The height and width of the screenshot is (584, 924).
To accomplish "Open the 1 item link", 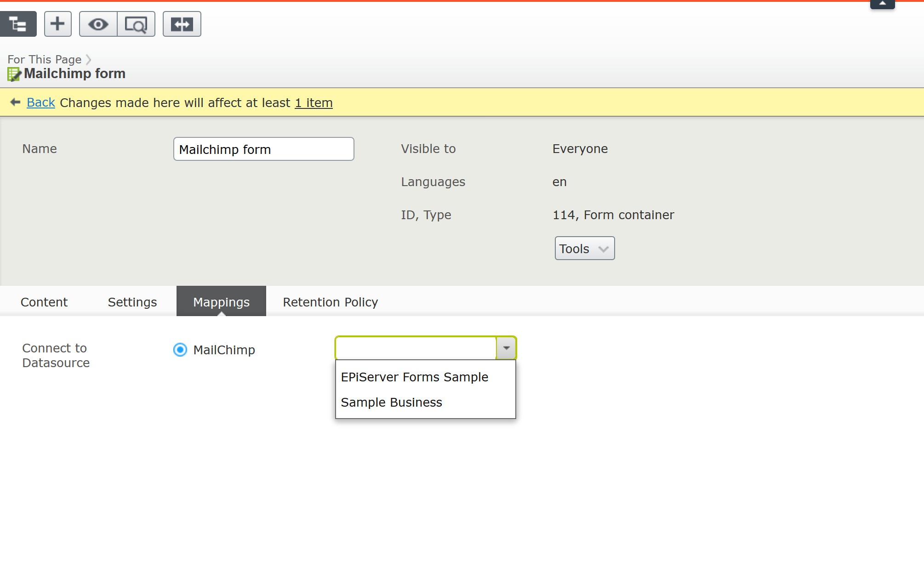I will tap(314, 102).
